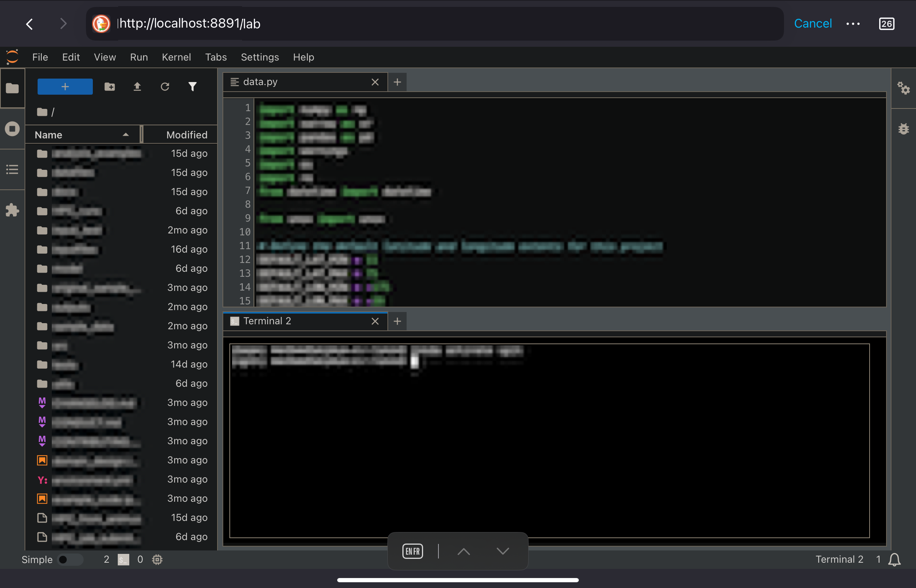Open the Run menu

point(139,57)
